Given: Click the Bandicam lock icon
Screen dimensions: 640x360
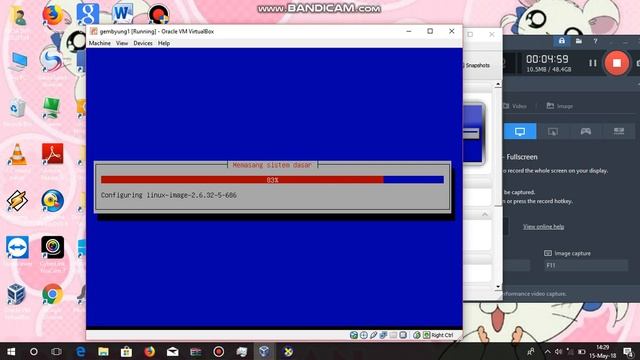Looking at the screenshot, I should pyautogui.click(x=562, y=41).
